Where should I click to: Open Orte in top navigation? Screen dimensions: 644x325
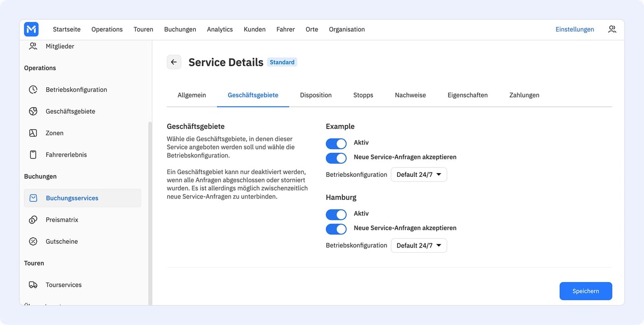(x=312, y=29)
